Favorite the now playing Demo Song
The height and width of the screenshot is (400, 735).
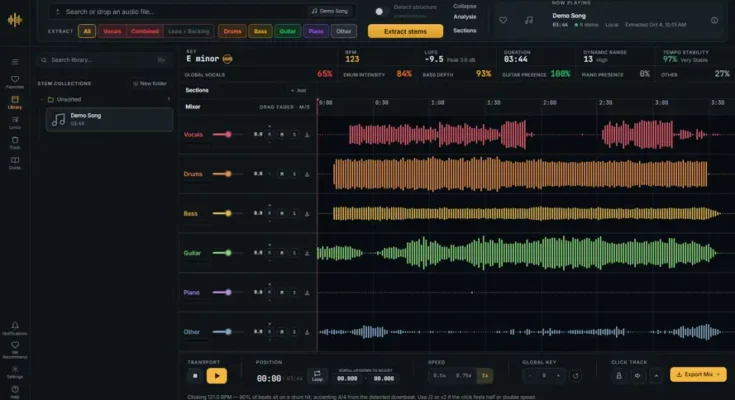pyautogui.click(x=503, y=20)
